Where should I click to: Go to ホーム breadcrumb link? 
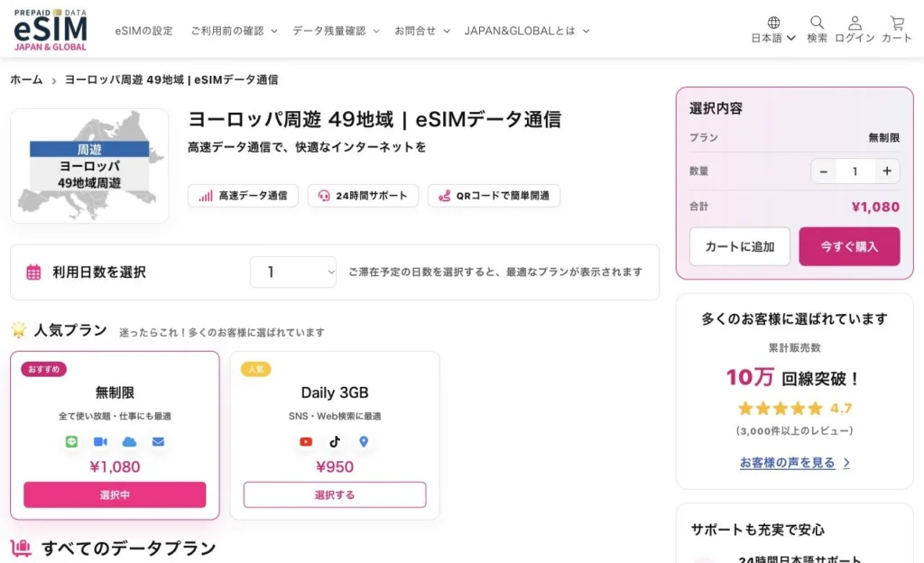[x=26, y=79]
